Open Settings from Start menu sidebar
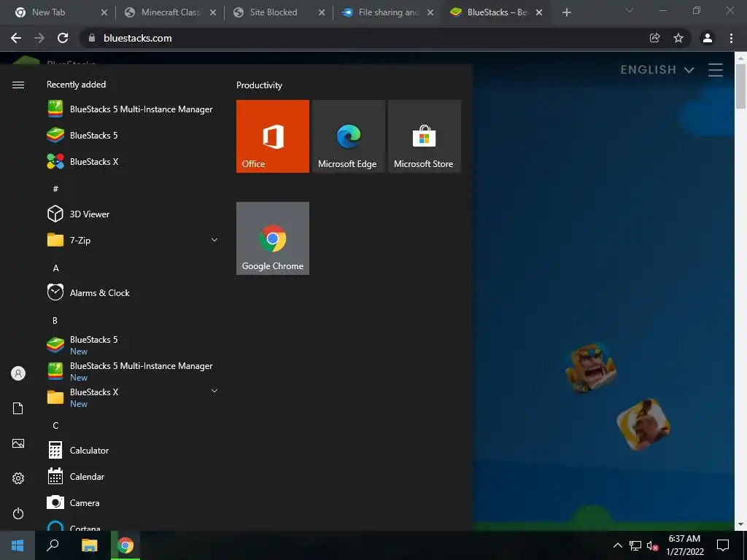 point(18,478)
